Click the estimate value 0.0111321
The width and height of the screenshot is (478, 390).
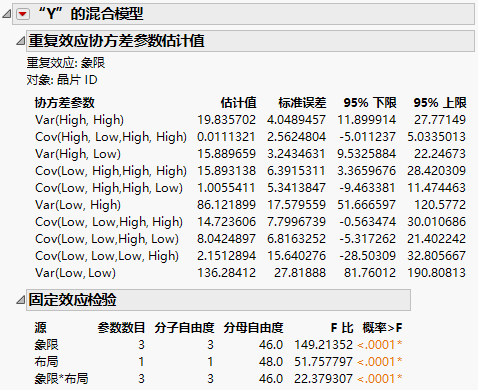[x=227, y=137]
